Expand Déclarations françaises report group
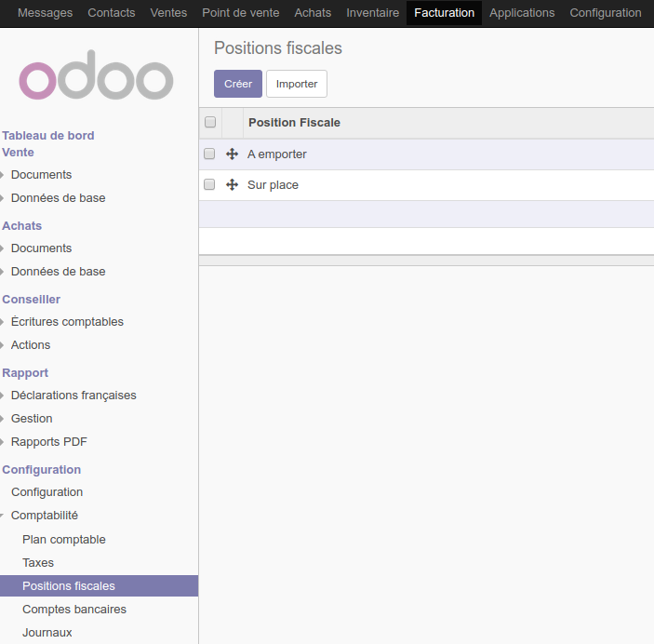Image resolution: width=654 pixels, height=644 pixels. point(73,396)
